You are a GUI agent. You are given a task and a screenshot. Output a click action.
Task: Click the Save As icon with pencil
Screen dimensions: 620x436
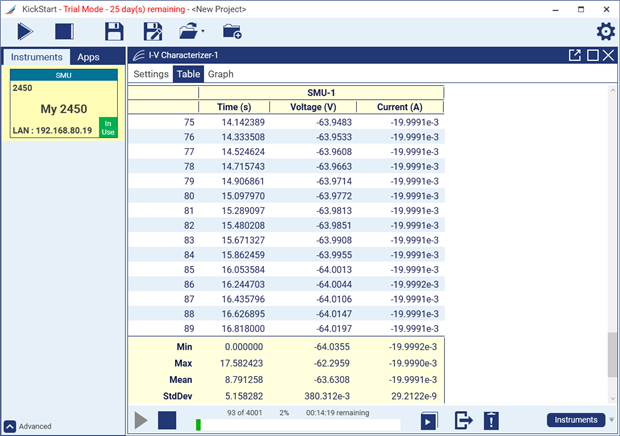point(153,31)
